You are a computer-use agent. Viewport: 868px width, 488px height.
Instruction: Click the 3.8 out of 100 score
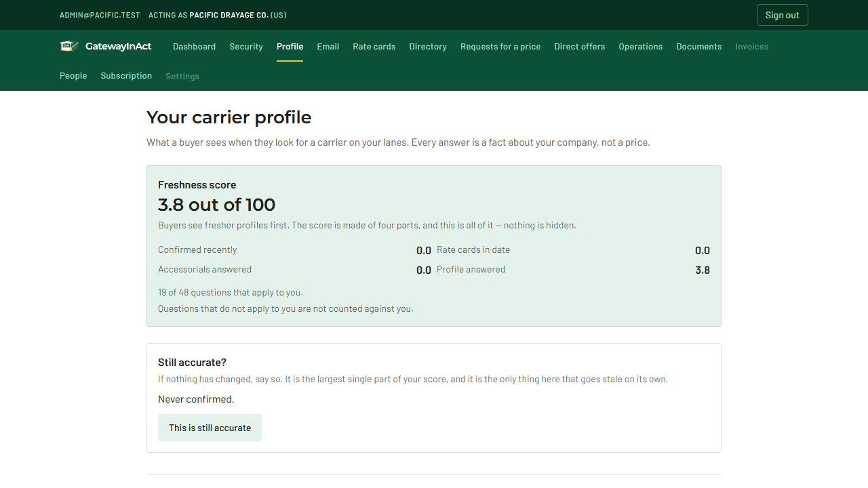point(217,205)
